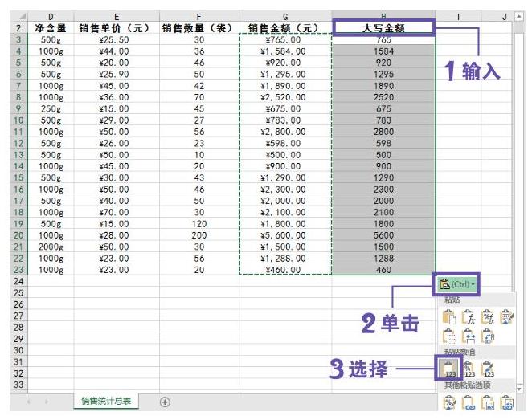Select the Linked Picture paste icon
532x420 pixels.
point(507,402)
